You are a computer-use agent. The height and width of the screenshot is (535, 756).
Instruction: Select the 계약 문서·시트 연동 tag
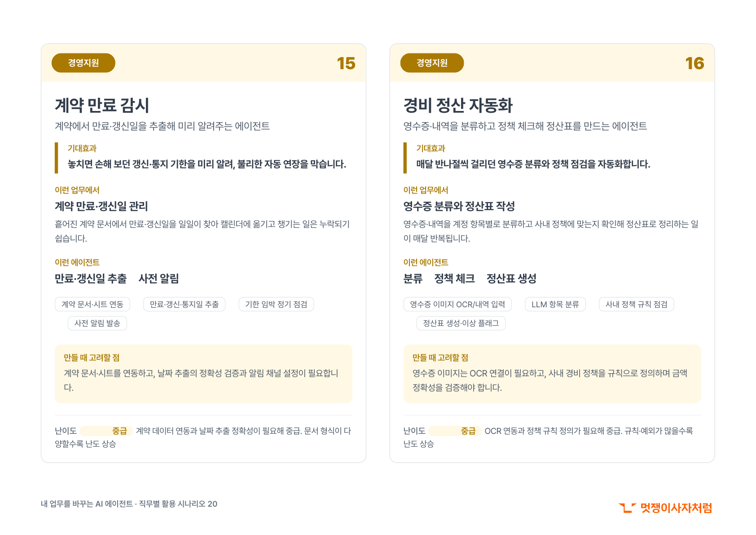click(x=92, y=304)
